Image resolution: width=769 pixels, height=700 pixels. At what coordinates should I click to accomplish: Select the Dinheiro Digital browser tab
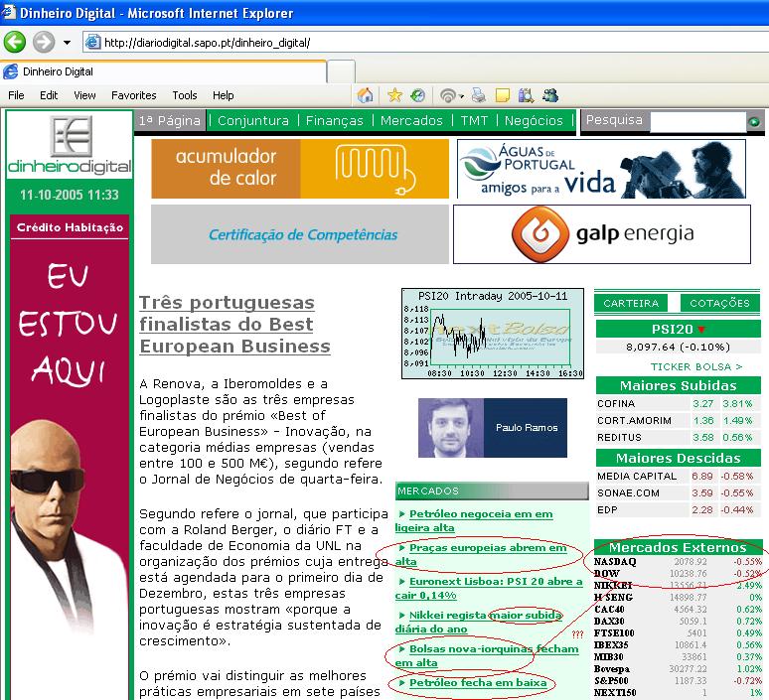163,71
